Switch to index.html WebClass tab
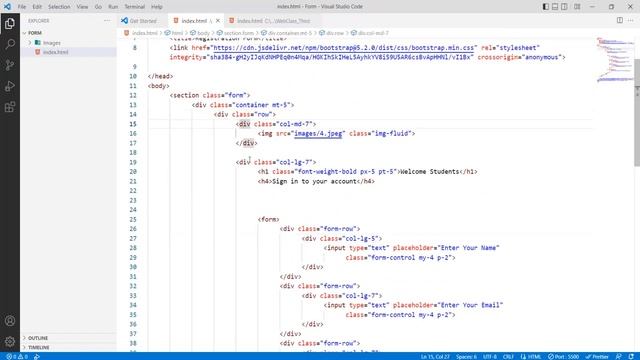This screenshot has height=360, width=640. 273,20
